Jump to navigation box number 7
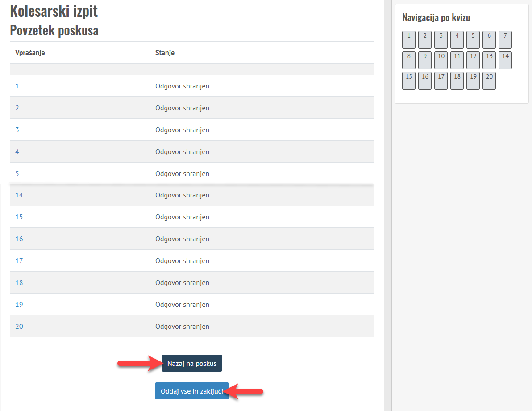The width and height of the screenshot is (532, 411). click(505, 40)
